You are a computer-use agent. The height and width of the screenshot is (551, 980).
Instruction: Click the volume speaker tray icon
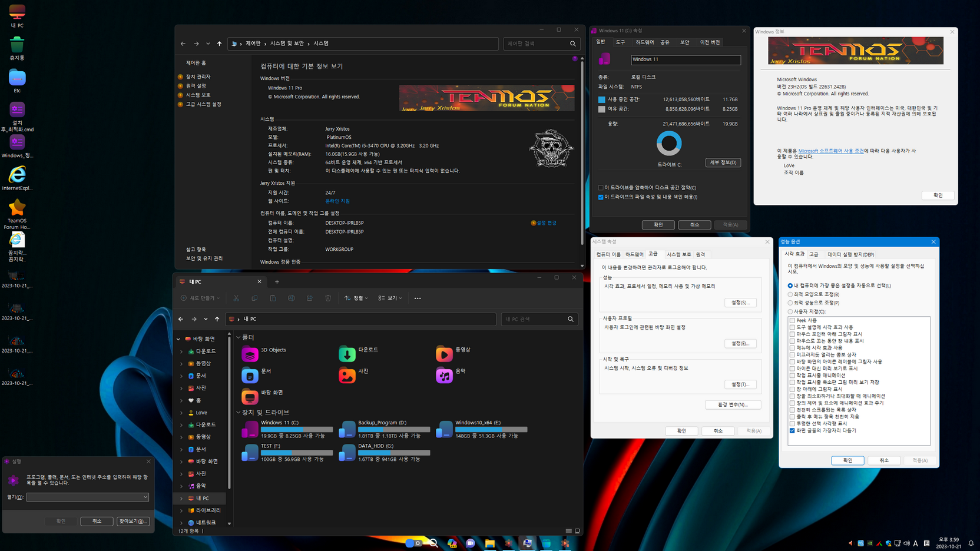click(906, 543)
